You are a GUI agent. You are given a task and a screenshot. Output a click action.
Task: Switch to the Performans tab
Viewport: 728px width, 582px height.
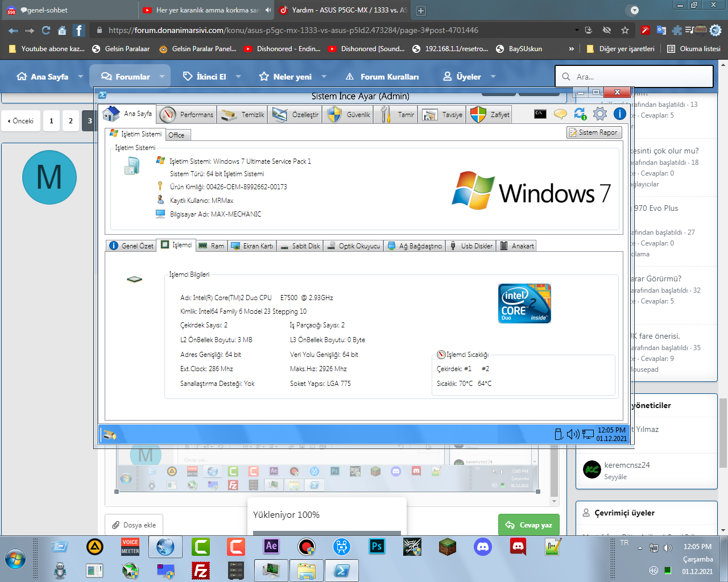(x=185, y=114)
